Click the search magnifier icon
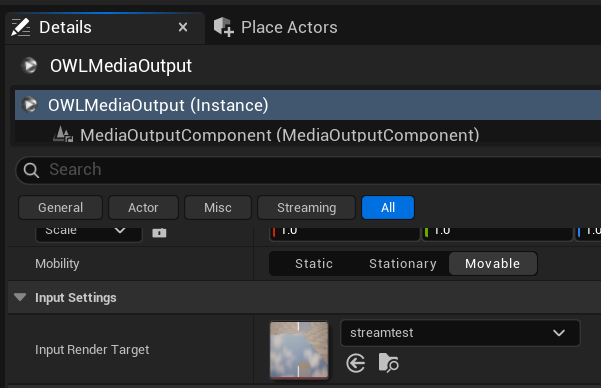The width and height of the screenshot is (601, 388). click(31, 170)
